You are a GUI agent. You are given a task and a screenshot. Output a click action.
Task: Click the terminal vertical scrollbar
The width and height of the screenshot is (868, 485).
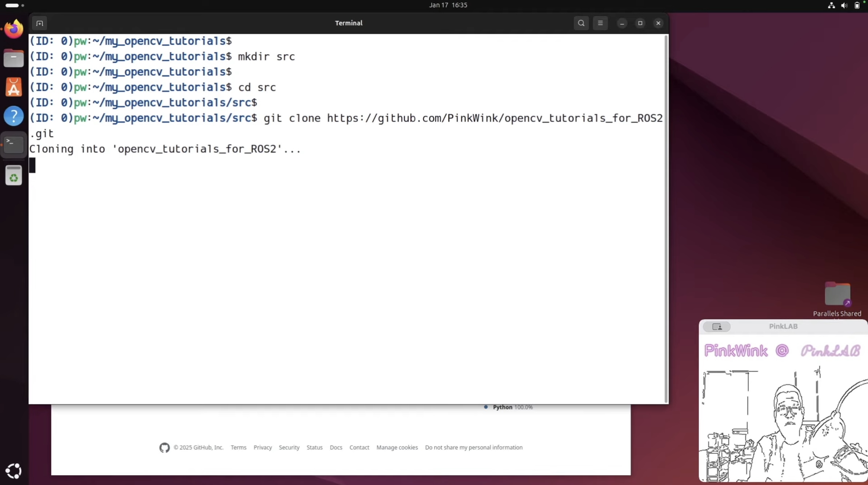click(x=666, y=218)
